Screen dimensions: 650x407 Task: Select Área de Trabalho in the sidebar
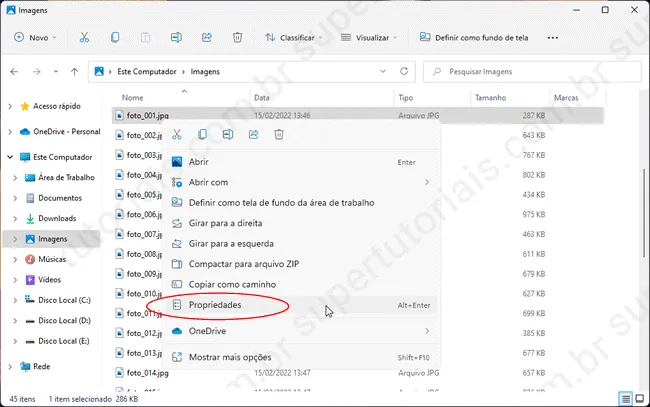pos(66,177)
